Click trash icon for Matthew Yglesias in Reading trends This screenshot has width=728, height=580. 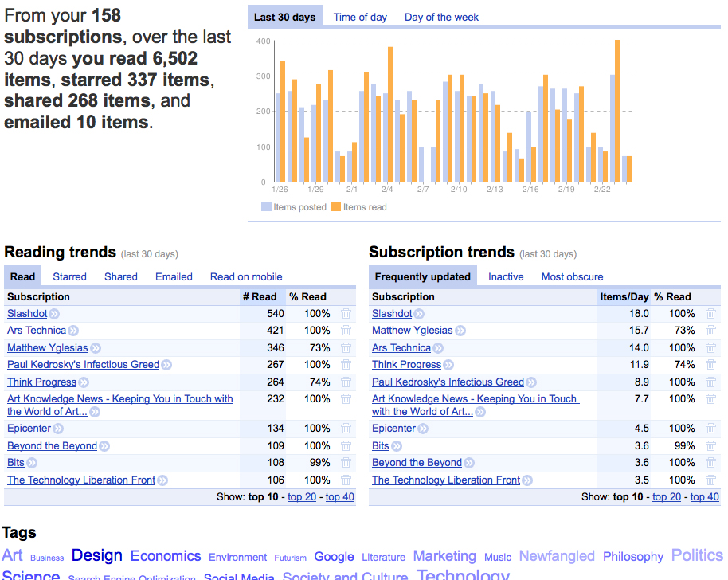[346, 348]
